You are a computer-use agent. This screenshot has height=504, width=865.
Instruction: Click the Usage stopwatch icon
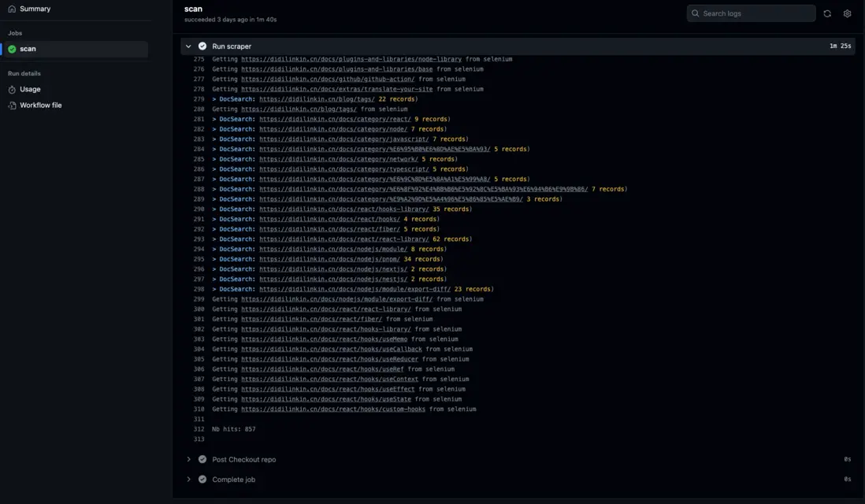click(12, 90)
